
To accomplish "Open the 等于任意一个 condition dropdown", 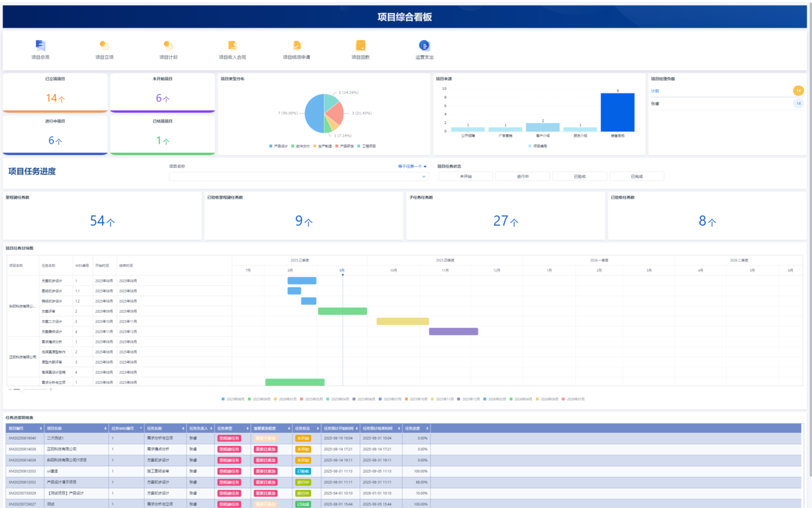I will (412, 166).
